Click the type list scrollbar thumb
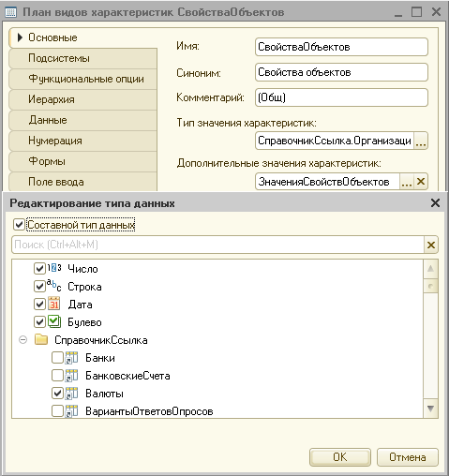449x476 pixels. pos(430,286)
